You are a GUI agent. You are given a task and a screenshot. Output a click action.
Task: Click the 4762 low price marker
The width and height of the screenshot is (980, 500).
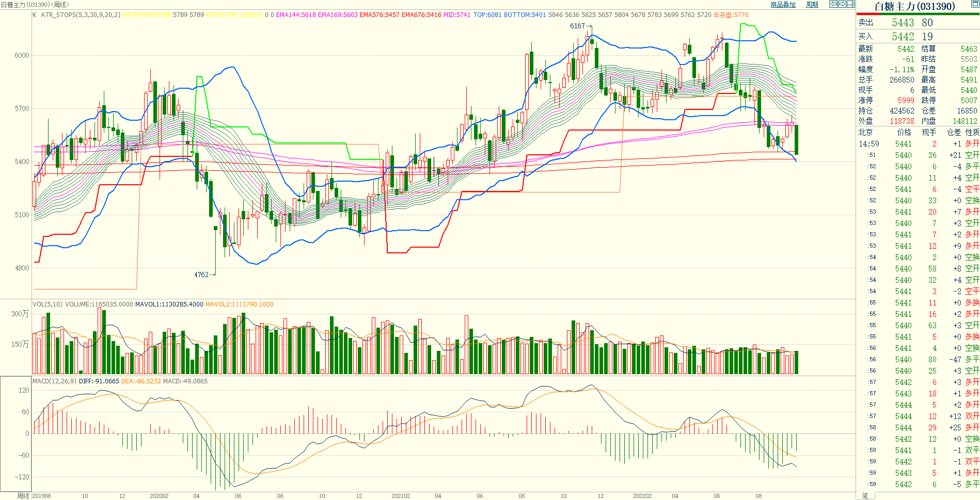pyautogui.click(x=201, y=275)
